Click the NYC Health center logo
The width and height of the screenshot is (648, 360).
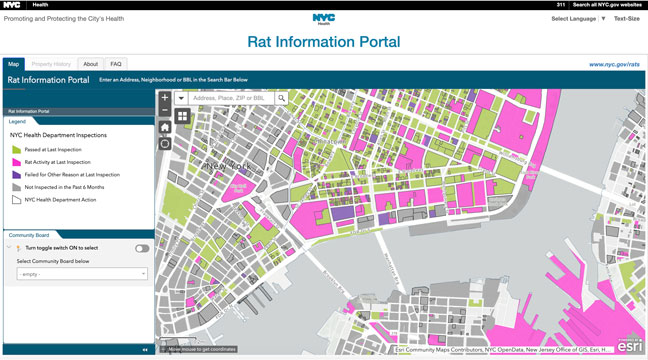tap(324, 19)
